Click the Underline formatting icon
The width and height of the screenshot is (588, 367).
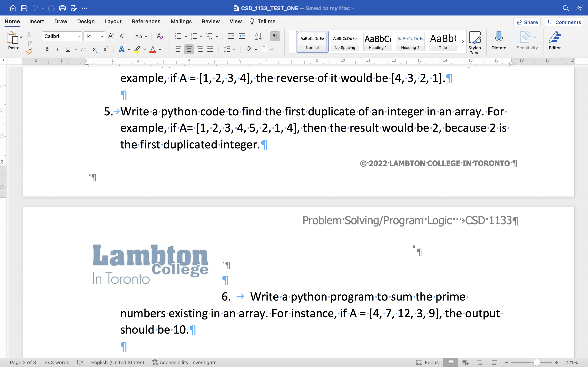67,50
